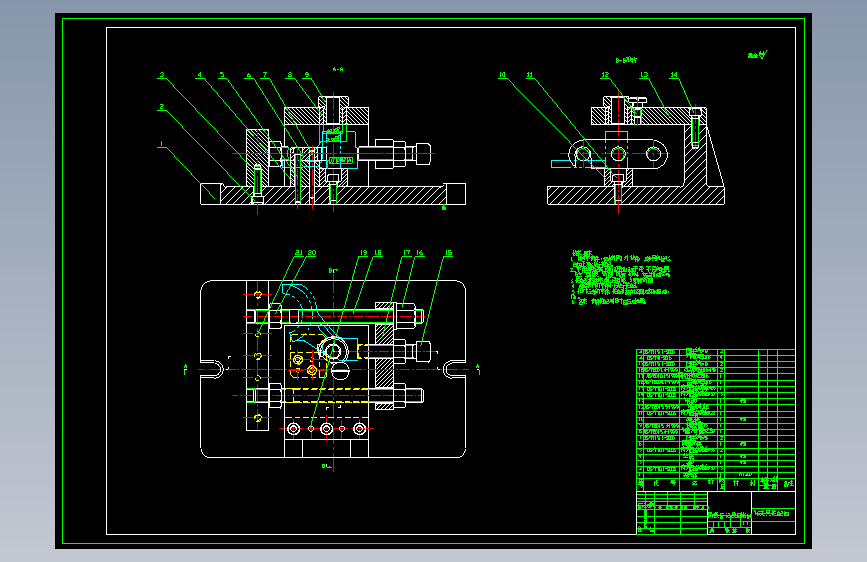Select part callout number 10

pos(502,75)
